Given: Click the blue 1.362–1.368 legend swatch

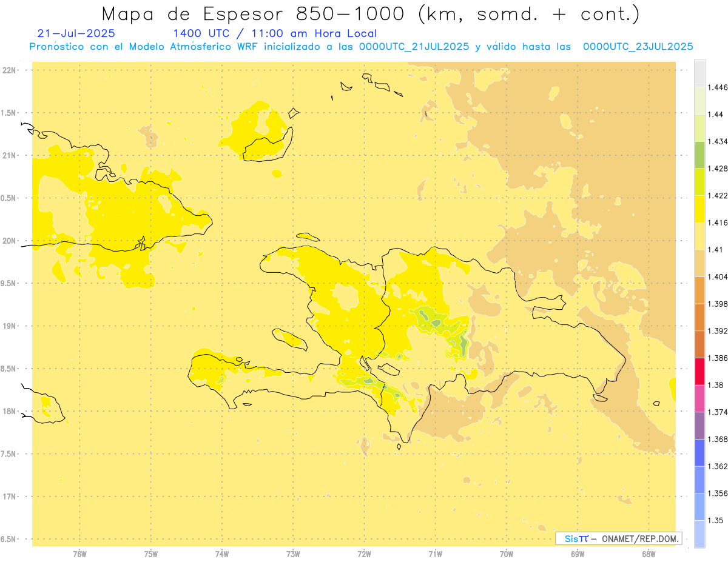Looking at the screenshot, I should [699, 452].
